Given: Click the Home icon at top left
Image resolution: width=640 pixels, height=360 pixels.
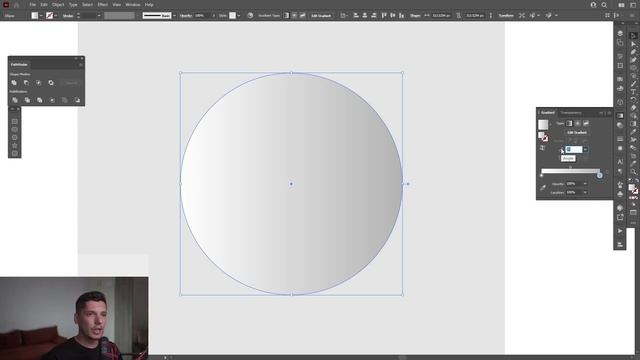Looking at the screenshot, I should point(16,5).
